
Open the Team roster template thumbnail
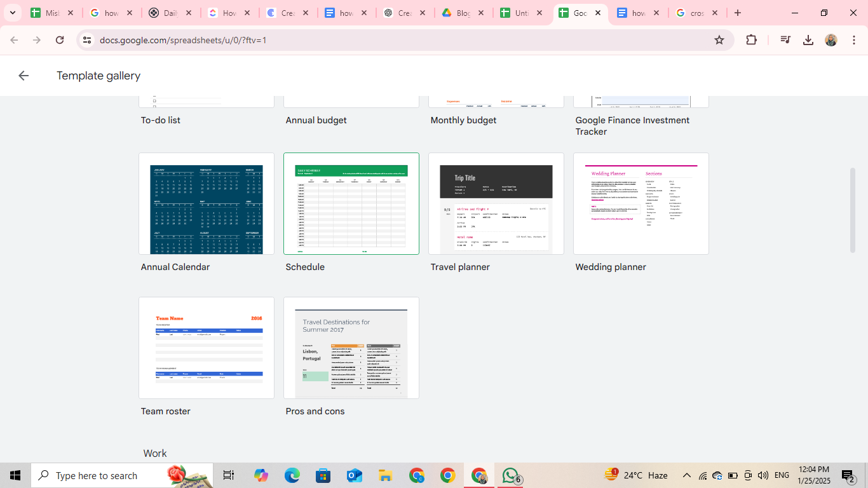(x=207, y=348)
